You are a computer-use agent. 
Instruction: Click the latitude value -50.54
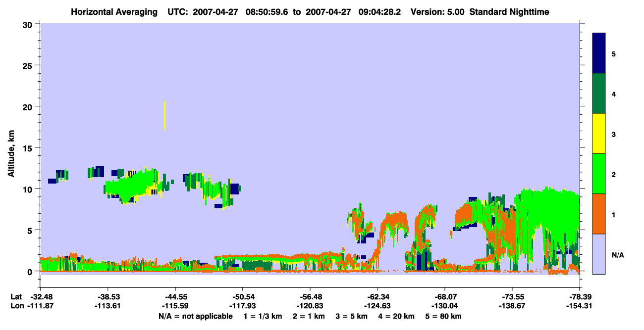(242, 297)
